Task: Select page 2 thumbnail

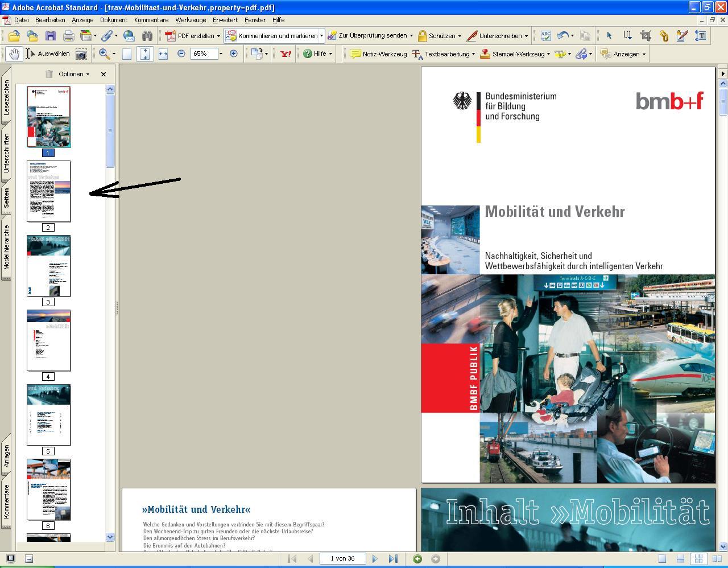Action: click(49, 191)
